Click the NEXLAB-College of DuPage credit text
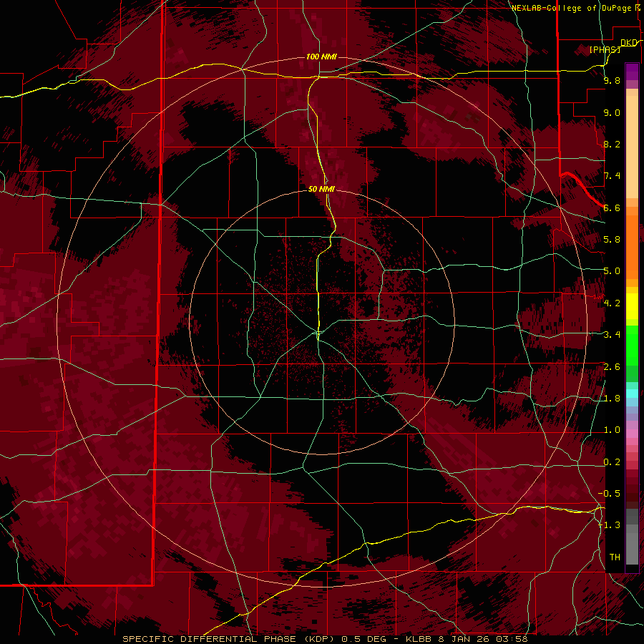This screenshot has height=644, width=644. point(571,8)
